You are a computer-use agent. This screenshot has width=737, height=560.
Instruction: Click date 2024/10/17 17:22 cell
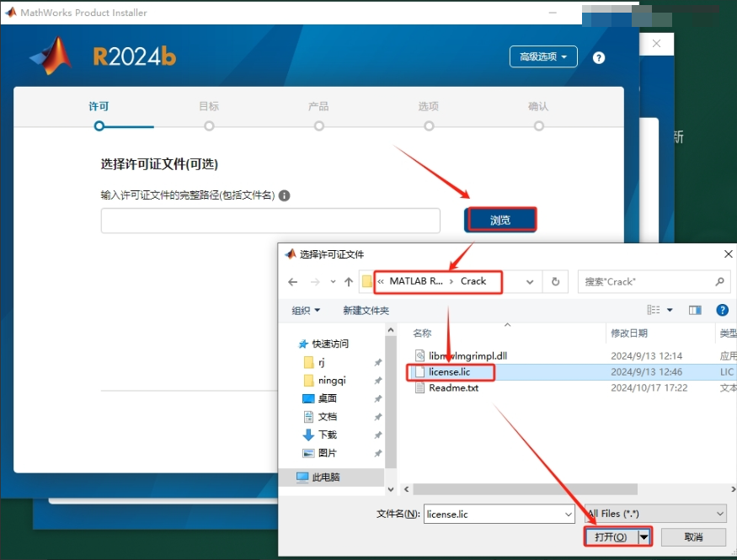[649, 388]
